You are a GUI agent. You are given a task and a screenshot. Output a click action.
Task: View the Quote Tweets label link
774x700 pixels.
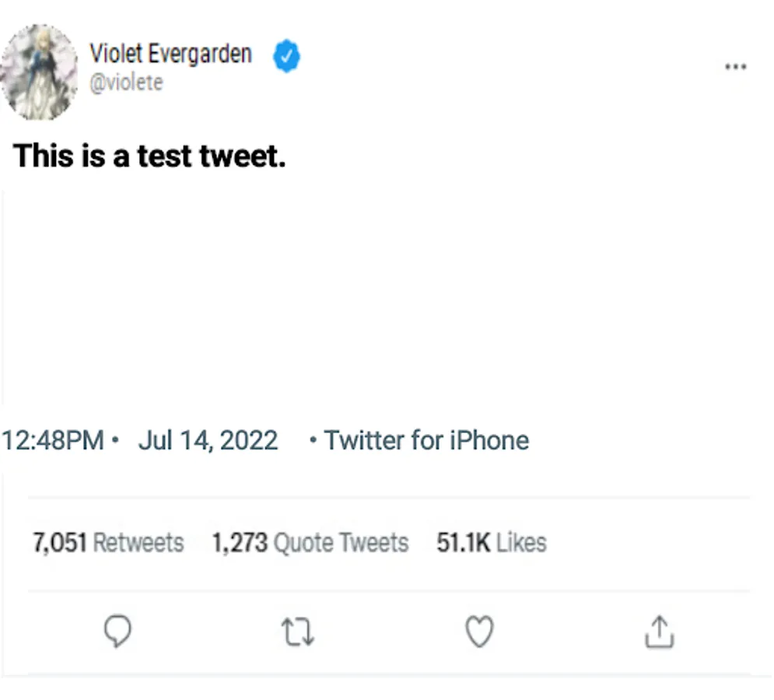click(341, 542)
